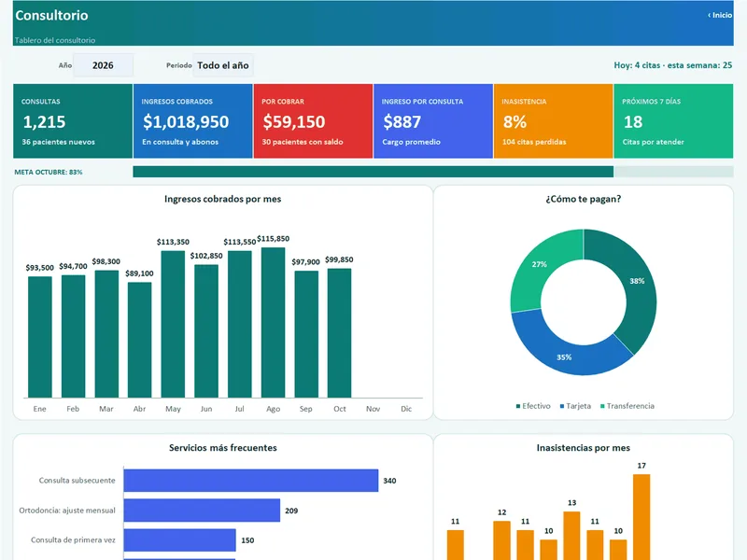Select the Inasistencia 8% card
The height and width of the screenshot is (560, 747).
pos(553,121)
